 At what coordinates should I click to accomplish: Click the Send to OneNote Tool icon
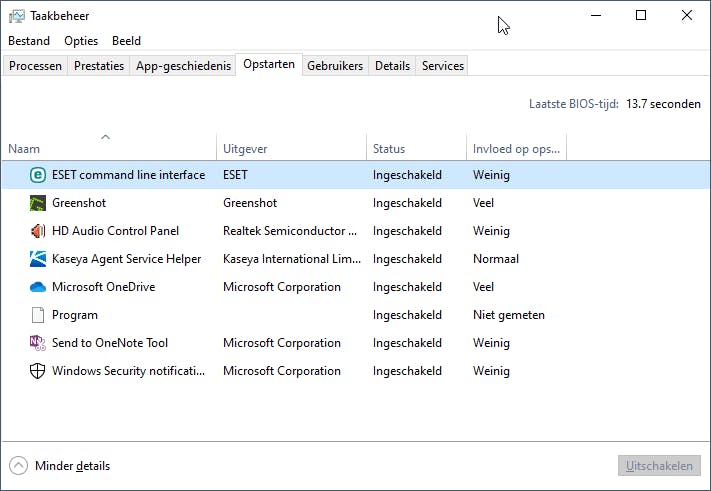click(x=38, y=343)
